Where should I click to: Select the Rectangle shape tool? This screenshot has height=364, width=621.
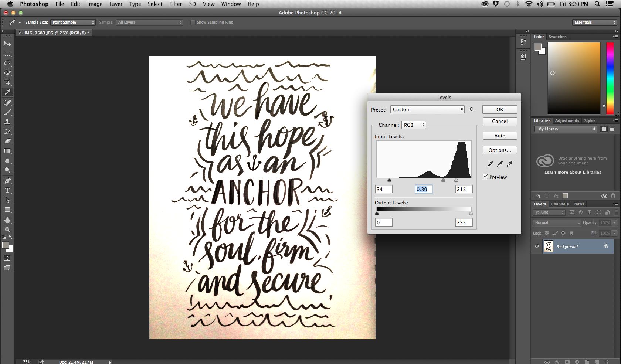coord(7,210)
